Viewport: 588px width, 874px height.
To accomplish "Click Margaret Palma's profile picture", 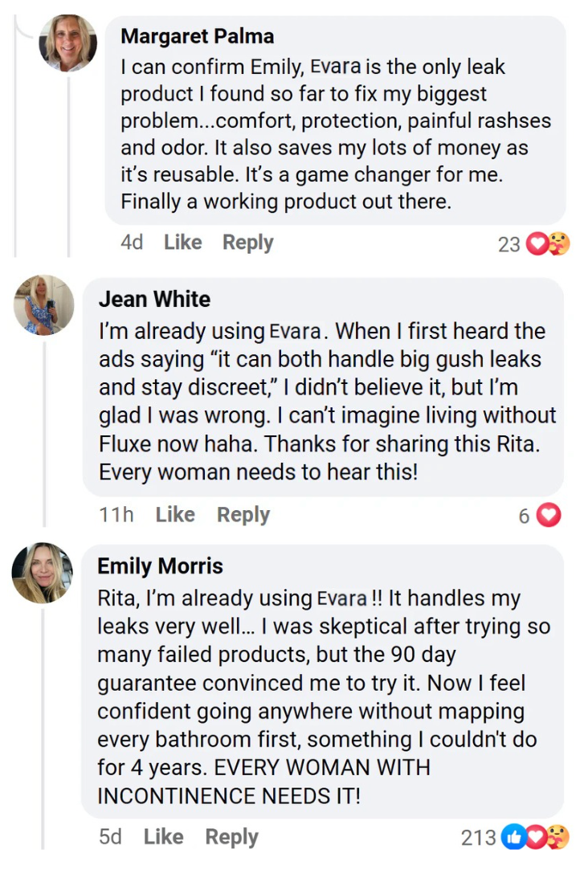I will (x=68, y=43).
